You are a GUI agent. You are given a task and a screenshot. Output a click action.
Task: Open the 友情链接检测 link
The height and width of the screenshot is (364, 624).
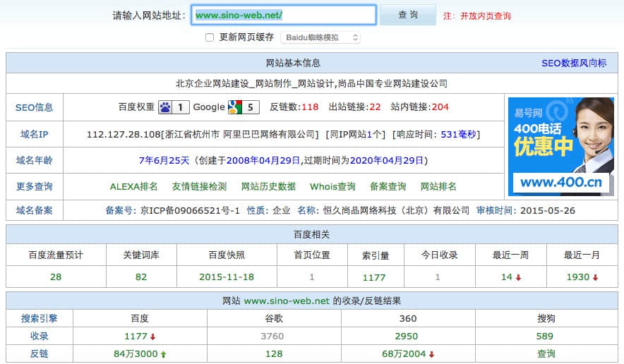point(199,186)
